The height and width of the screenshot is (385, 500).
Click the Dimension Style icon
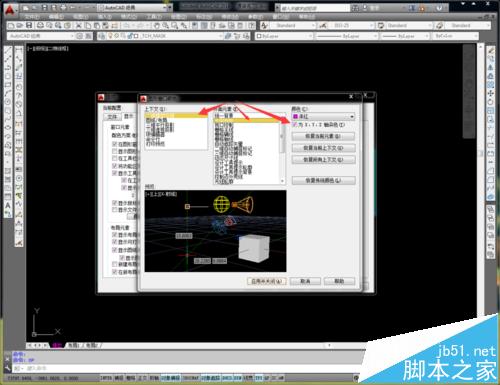pos(323,25)
